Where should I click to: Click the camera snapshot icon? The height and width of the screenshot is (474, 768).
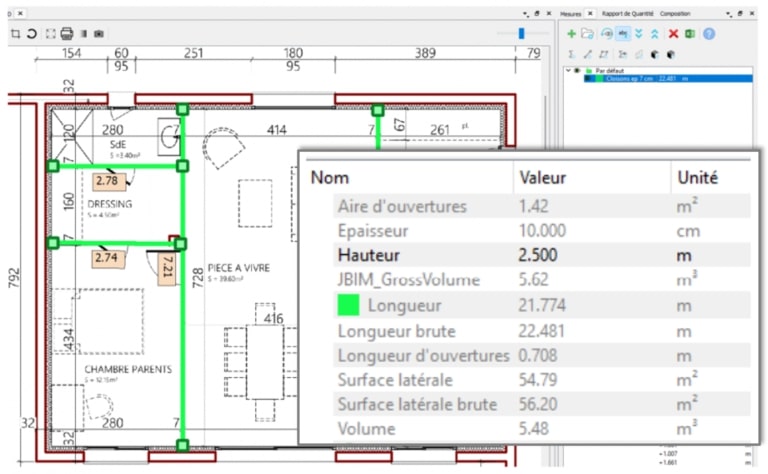pyautogui.click(x=99, y=34)
